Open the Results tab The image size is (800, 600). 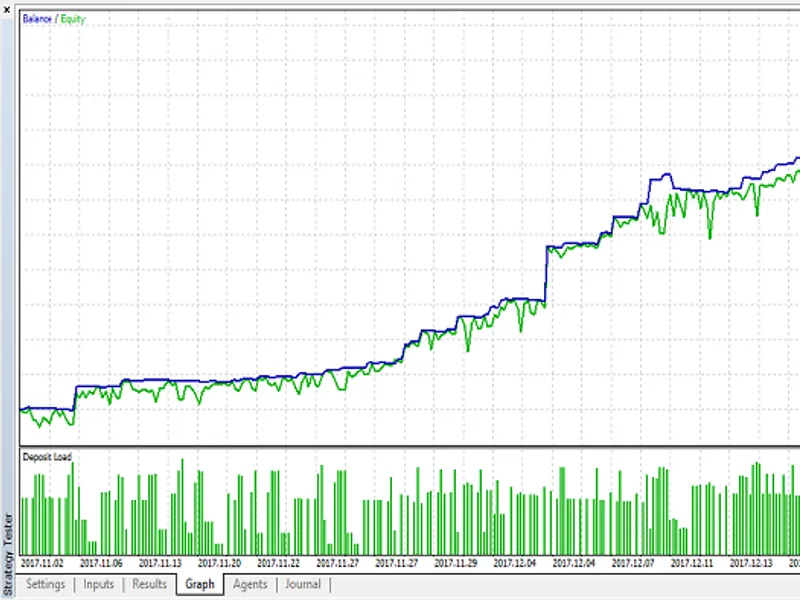(x=149, y=584)
